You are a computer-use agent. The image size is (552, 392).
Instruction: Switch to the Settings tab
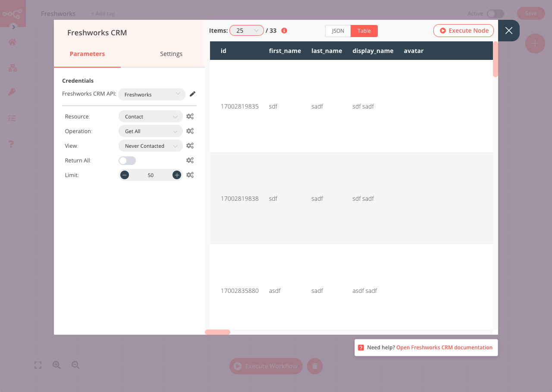point(171,54)
